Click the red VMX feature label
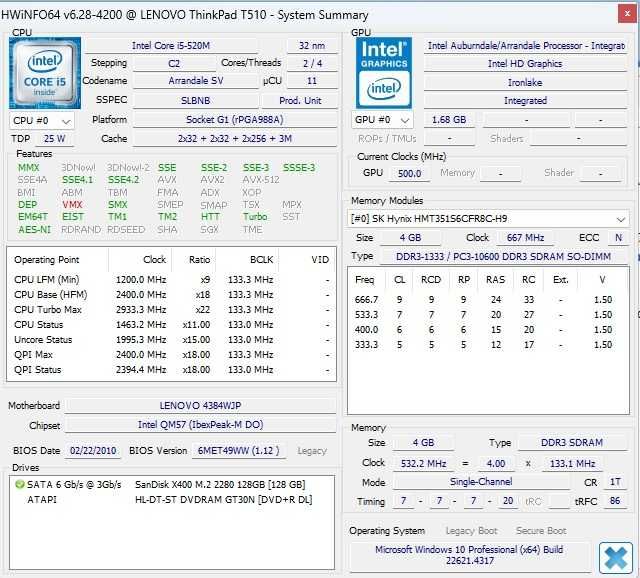 (x=72, y=205)
